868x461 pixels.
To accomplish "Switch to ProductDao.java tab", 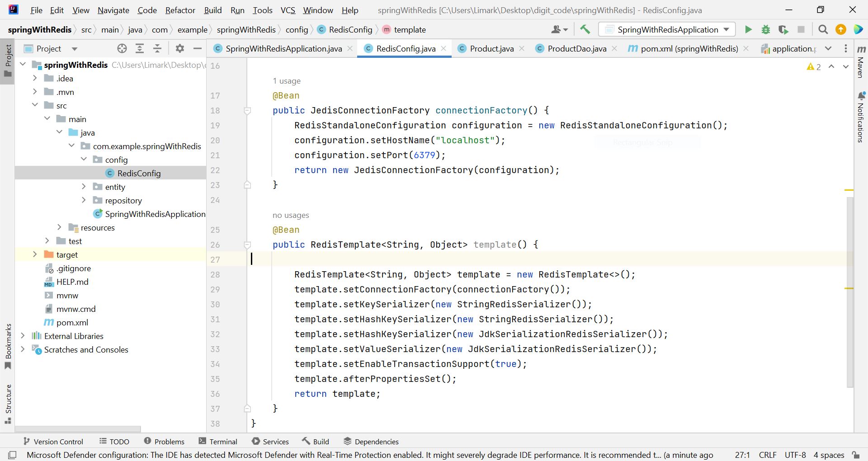I will pos(576,49).
